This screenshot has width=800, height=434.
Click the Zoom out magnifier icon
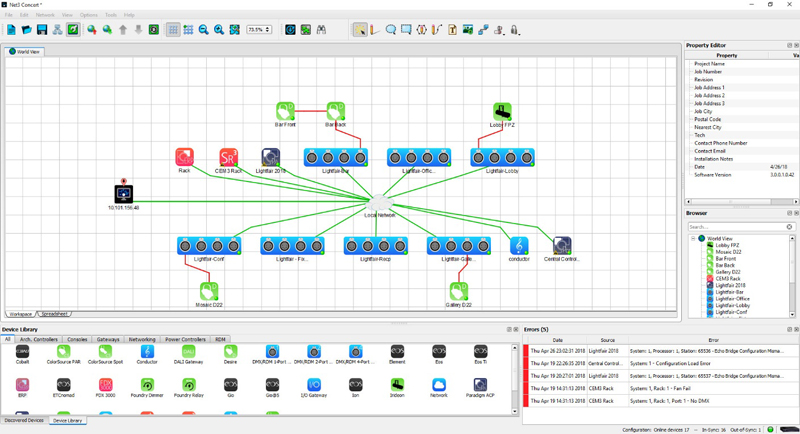[x=204, y=30]
